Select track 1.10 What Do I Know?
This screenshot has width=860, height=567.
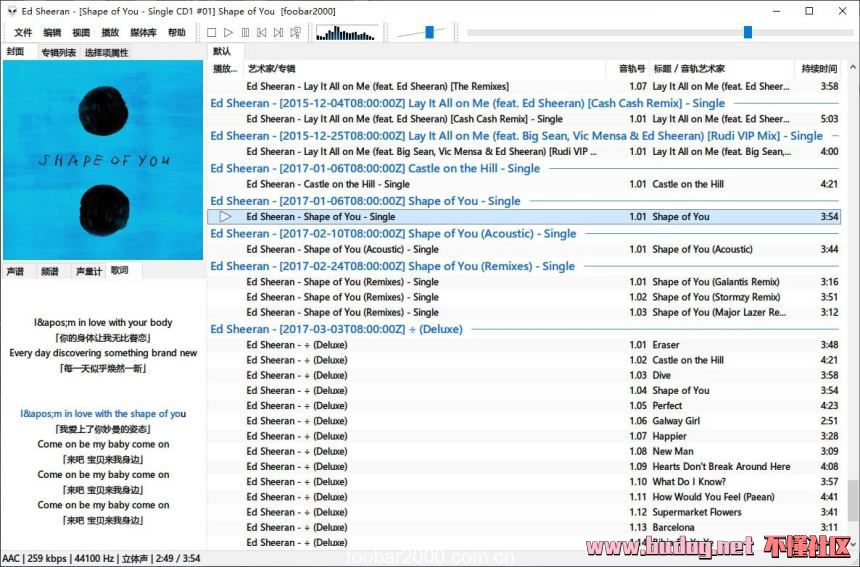pyautogui.click(x=524, y=482)
